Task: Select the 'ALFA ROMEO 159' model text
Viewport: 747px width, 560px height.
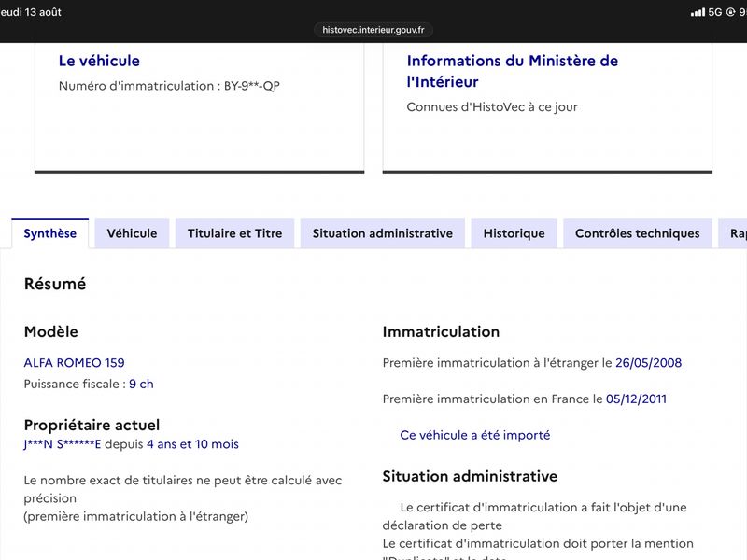Action: (75, 363)
